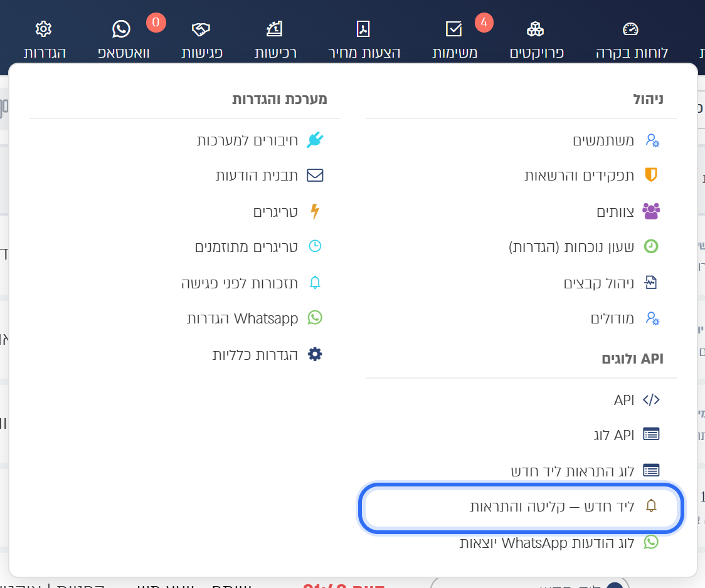Image resolution: width=705 pixels, height=588 pixels.
Task: Click the WhatsApp icon for לוג הודעות יוצאות
Action: point(651,542)
